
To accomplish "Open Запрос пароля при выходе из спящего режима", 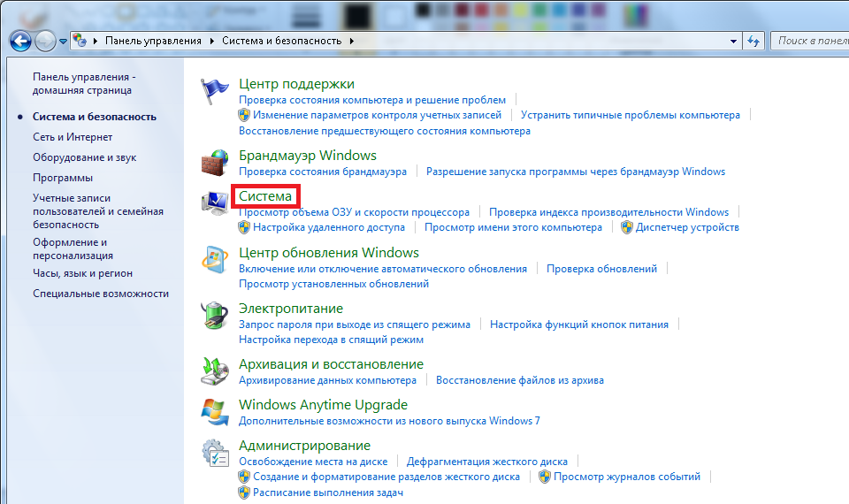I will 355,325.
